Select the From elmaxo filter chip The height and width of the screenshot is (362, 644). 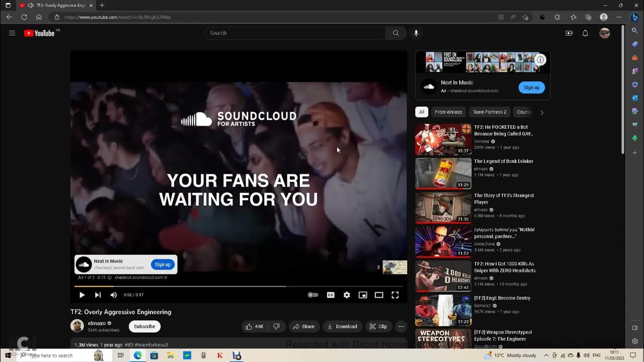[x=448, y=112]
